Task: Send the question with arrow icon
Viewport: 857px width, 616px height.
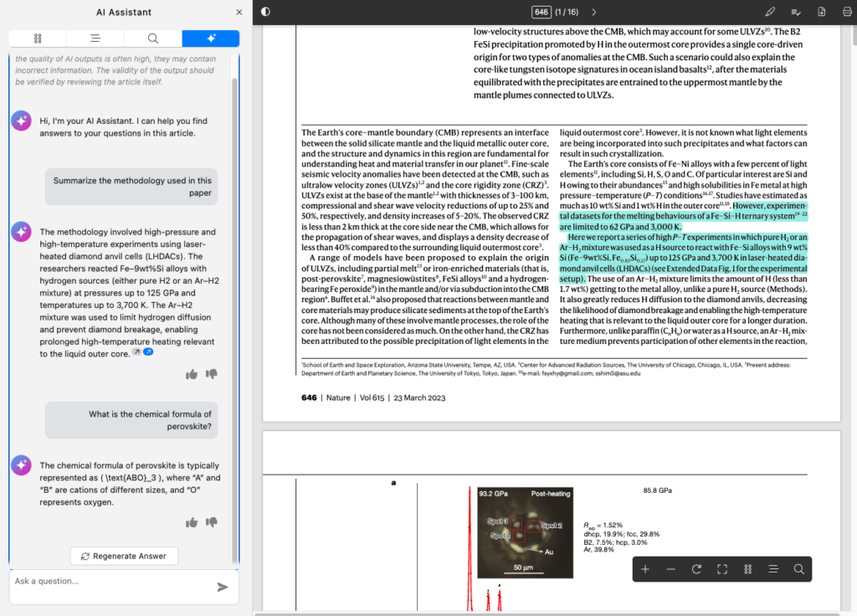Action: (223, 587)
